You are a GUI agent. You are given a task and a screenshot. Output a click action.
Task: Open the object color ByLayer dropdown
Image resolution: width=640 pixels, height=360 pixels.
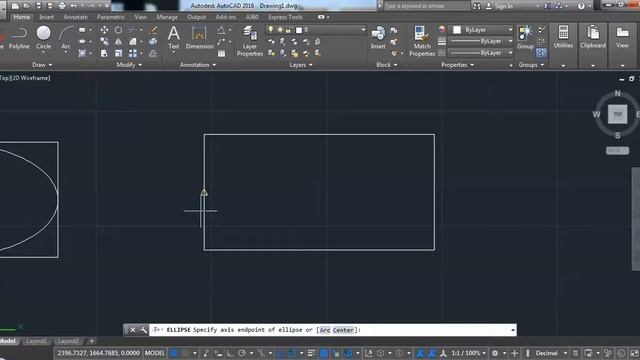(482, 30)
